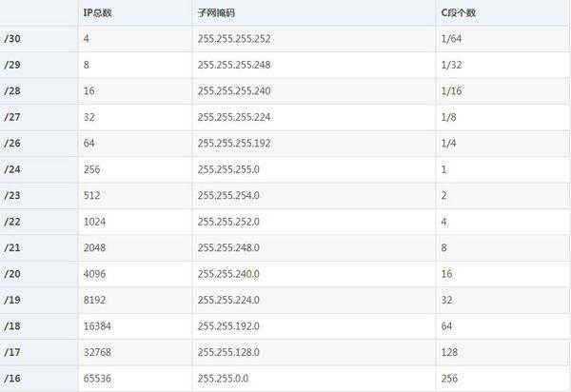Click IP count 256 cell
Image resolution: width=571 pixels, height=392 pixels.
tap(91, 169)
